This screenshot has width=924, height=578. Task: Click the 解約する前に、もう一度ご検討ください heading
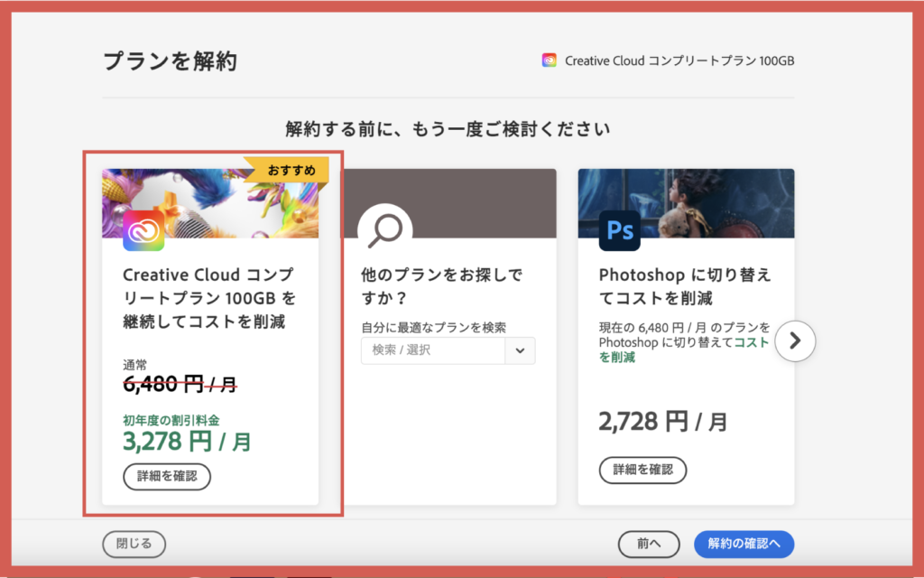(x=448, y=128)
